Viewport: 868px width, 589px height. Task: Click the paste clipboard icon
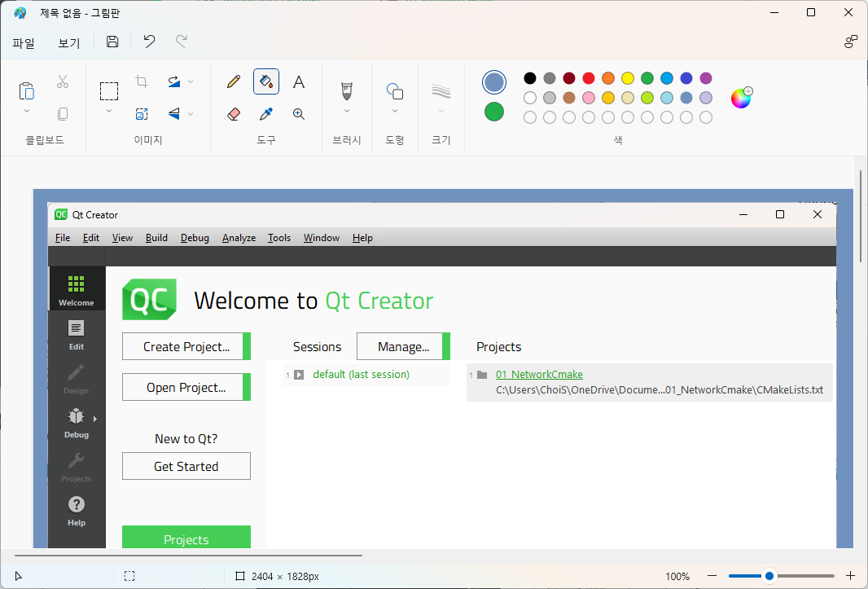27,91
